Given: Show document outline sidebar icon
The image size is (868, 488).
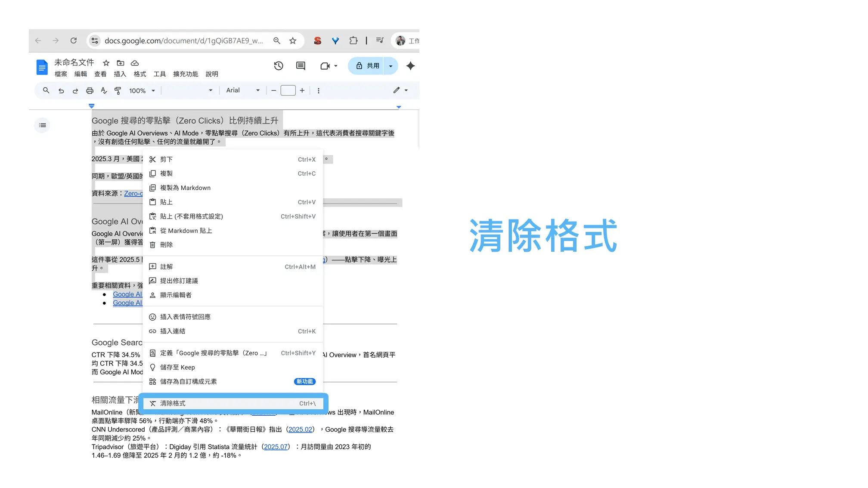Looking at the screenshot, I should pos(42,125).
